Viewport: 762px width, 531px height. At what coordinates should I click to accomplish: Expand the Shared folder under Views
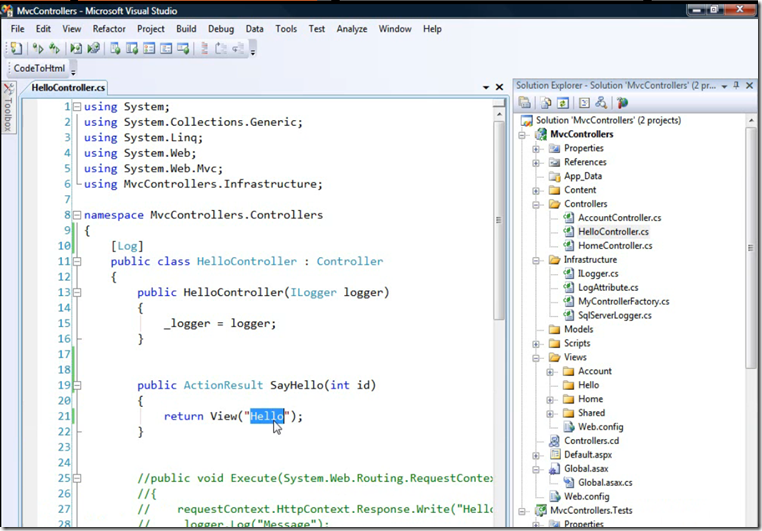point(550,413)
